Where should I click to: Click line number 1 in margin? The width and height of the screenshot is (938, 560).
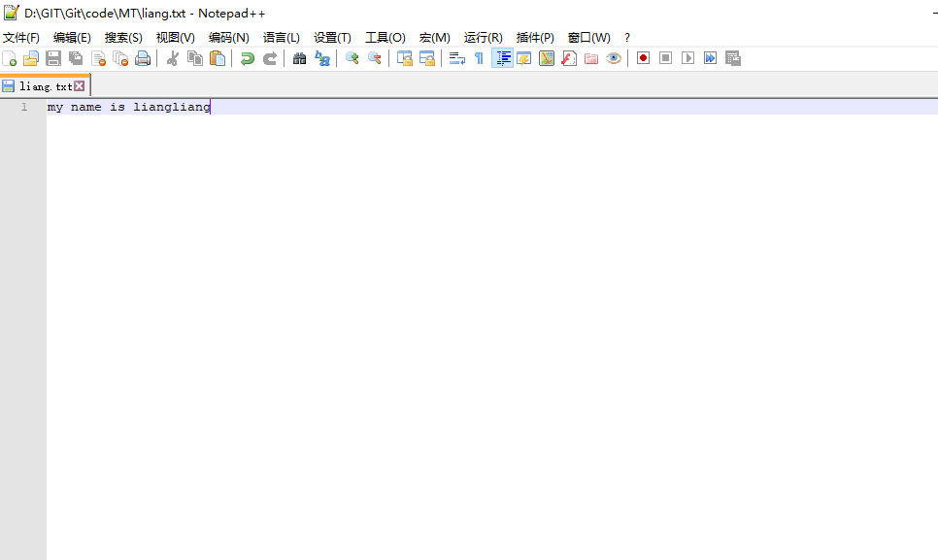[24, 107]
